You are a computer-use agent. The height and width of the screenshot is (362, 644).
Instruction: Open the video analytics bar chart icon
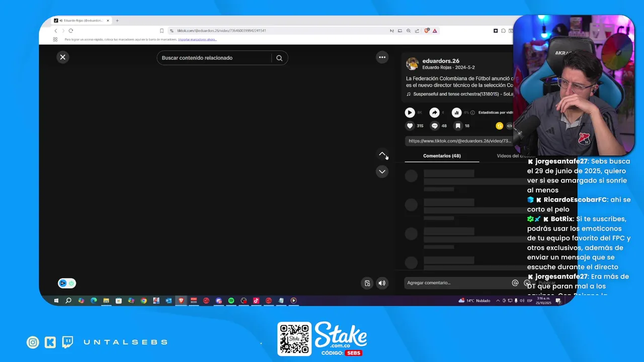tap(456, 113)
